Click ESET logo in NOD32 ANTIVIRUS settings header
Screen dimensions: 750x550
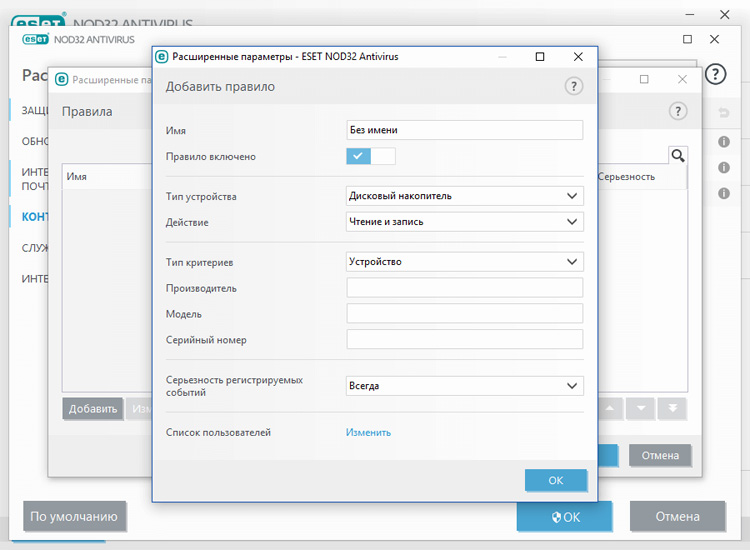click(35, 39)
